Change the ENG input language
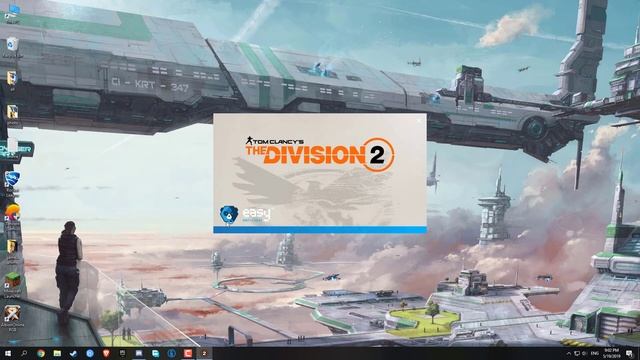Viewport: 640px width, 360px height. 595,353
